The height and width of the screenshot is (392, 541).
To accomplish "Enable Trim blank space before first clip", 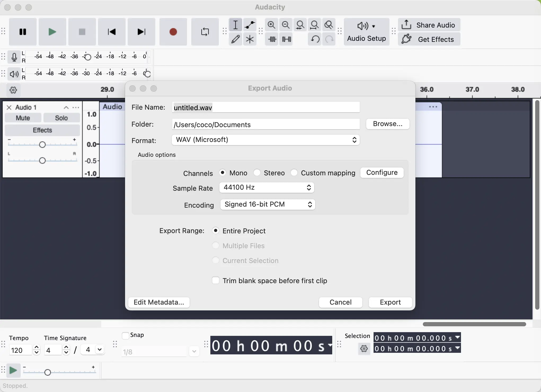I will [x=216, y=280].
